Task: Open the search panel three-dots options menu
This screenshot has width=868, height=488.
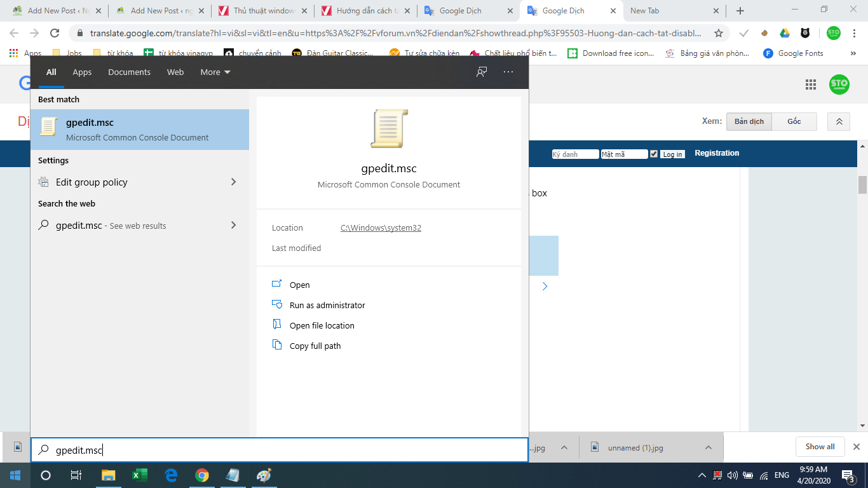Action: click(508, 72)
